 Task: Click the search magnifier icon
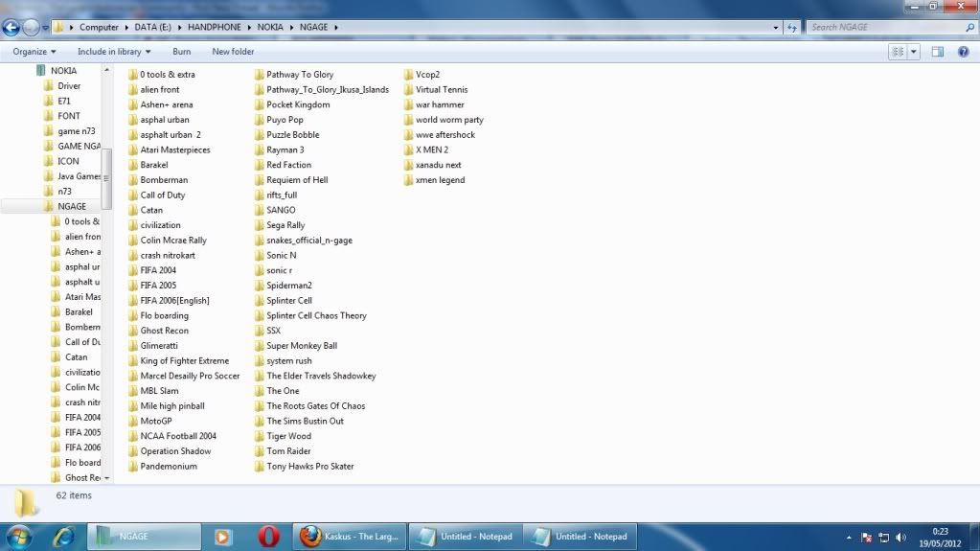pyautogui.click(x=970, y=28)
